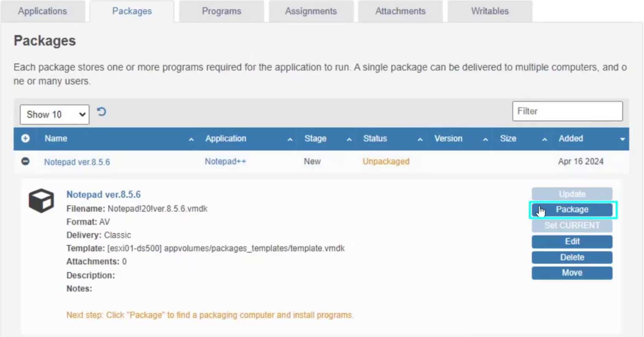
Task: Click the Edit button
Action: pos(572,241)
